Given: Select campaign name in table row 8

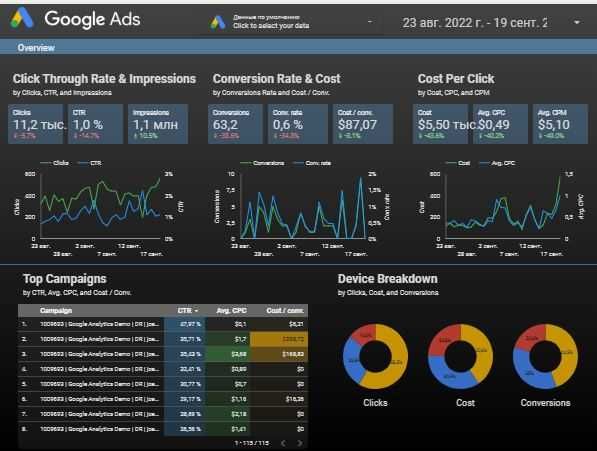Looking at the screenshot, I should click(100, 429).
